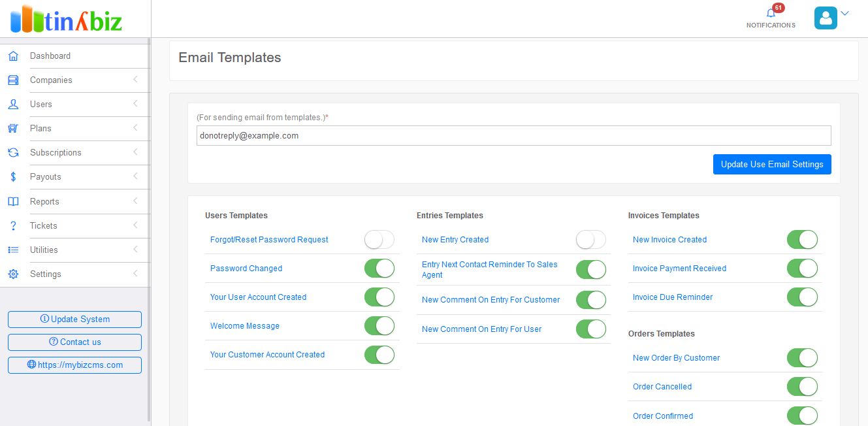868x426 pixels.
Task: Click the Settings gear icon in sidebar
Action: (13, 274)
